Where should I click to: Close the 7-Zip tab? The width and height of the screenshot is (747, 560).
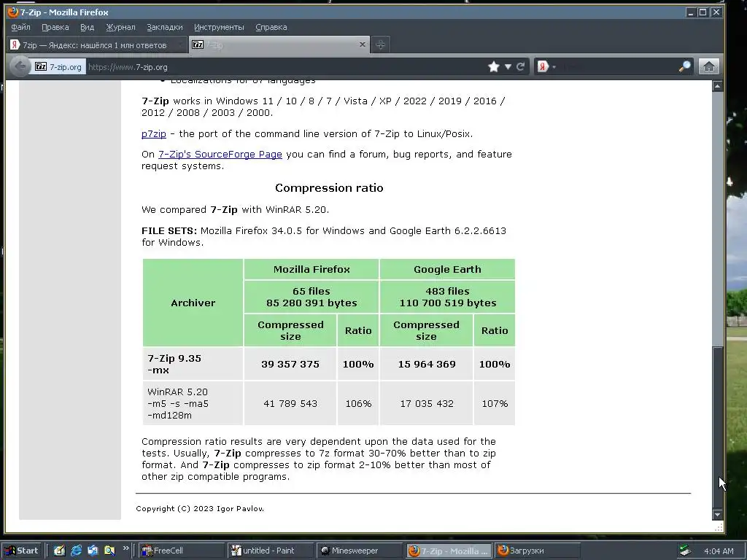tap(362, 44)
